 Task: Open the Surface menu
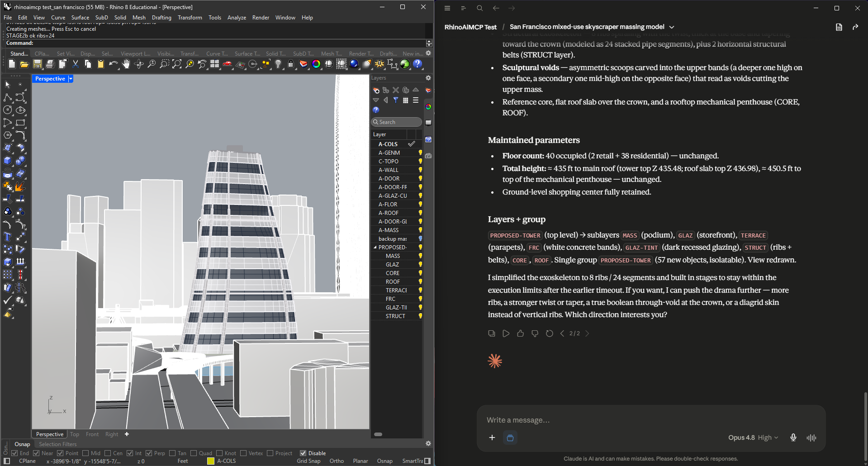80,18
